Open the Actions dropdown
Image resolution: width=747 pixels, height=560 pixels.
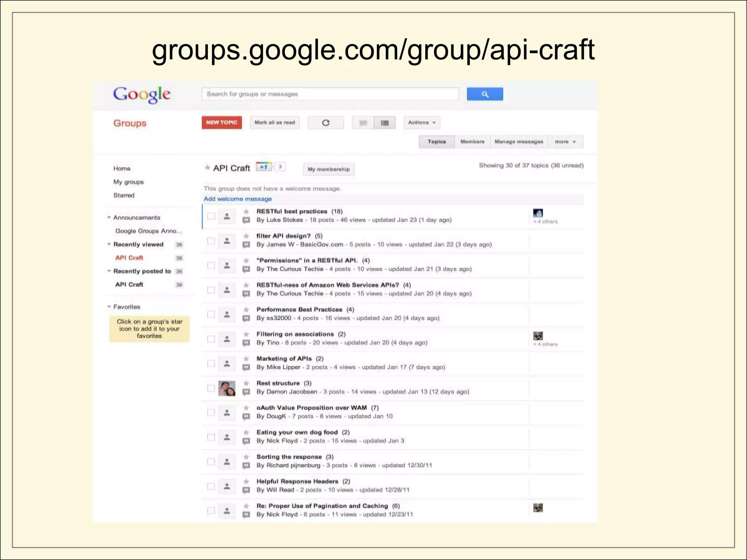421,123
